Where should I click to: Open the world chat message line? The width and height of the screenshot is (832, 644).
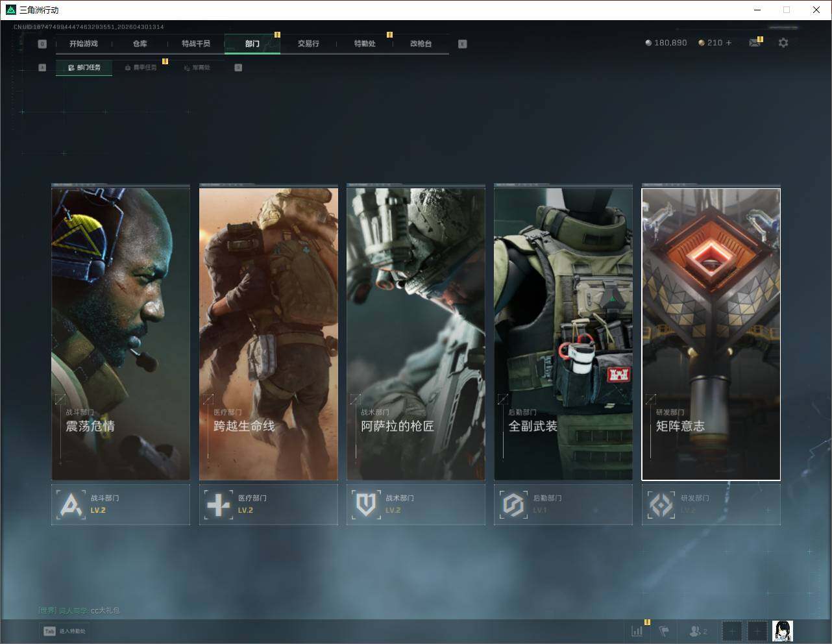[x=79, y=610]
